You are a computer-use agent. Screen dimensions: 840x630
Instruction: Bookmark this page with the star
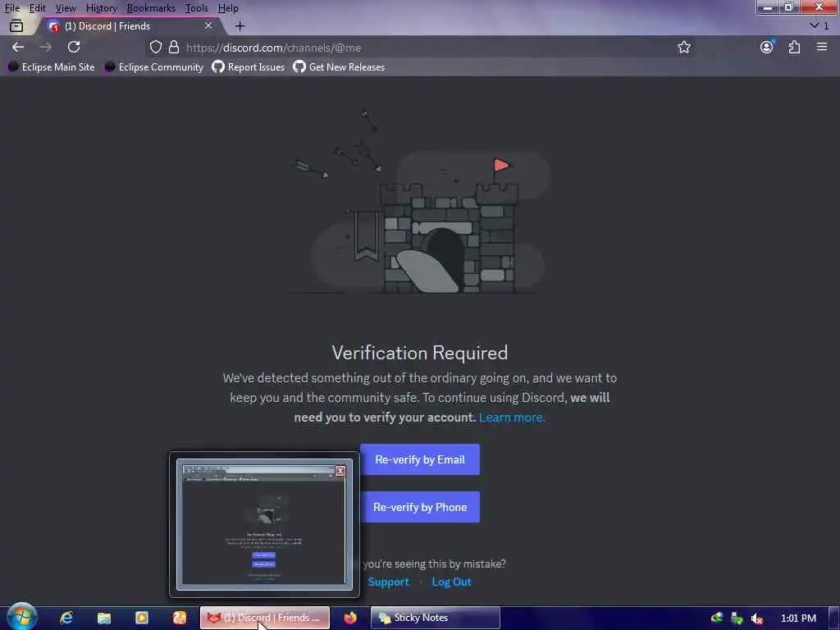[683, 47]
